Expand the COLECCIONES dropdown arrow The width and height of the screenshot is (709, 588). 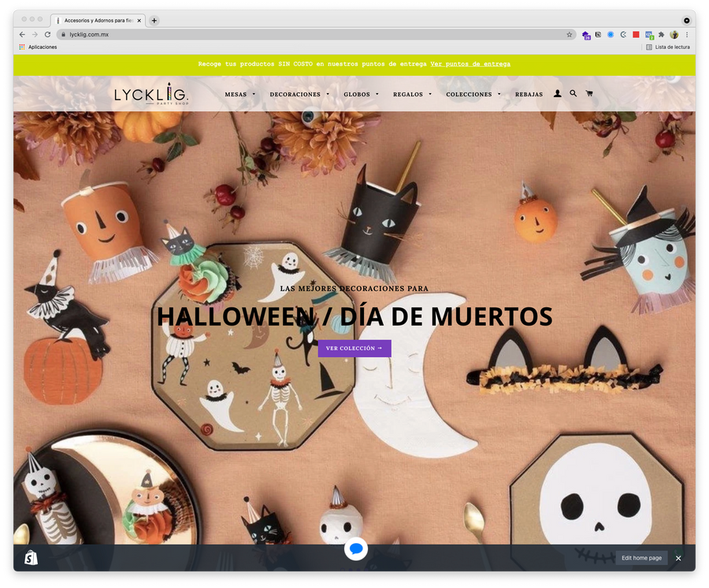click(x=499, y=94)
